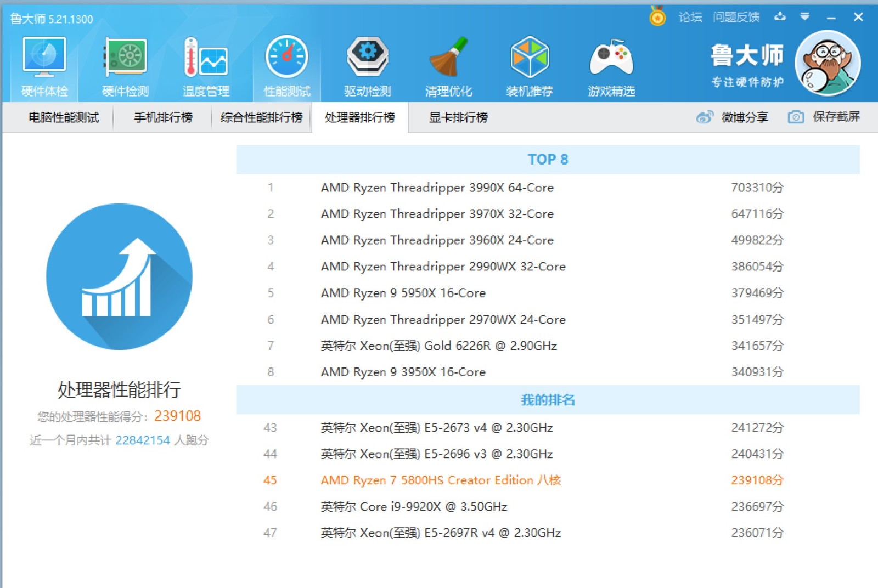Open the 驱动检测 driver detection section
878x588 pixels.
click(x=368, y=67)
